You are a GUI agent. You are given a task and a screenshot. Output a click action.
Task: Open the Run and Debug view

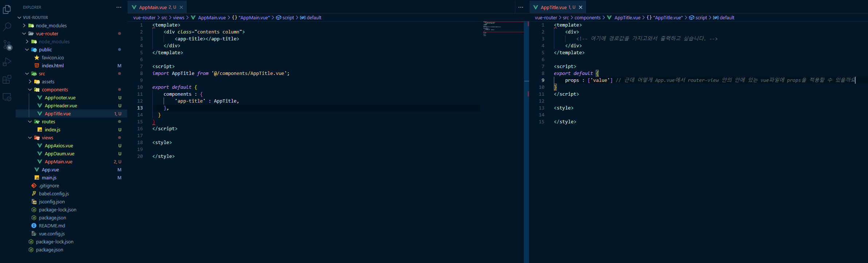click(x=7, y=62)
